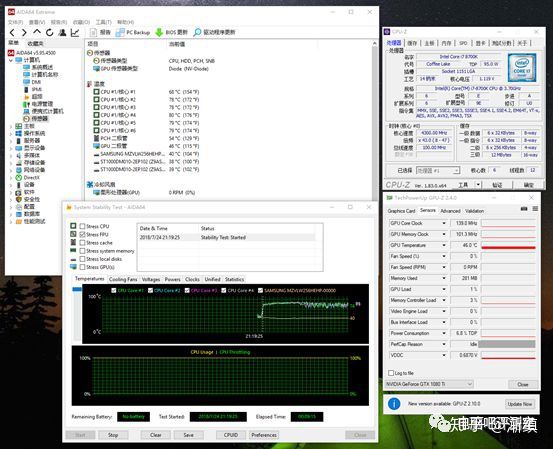
Task: Enable the Stress local disks checkbox
Action: click(82, 259)
